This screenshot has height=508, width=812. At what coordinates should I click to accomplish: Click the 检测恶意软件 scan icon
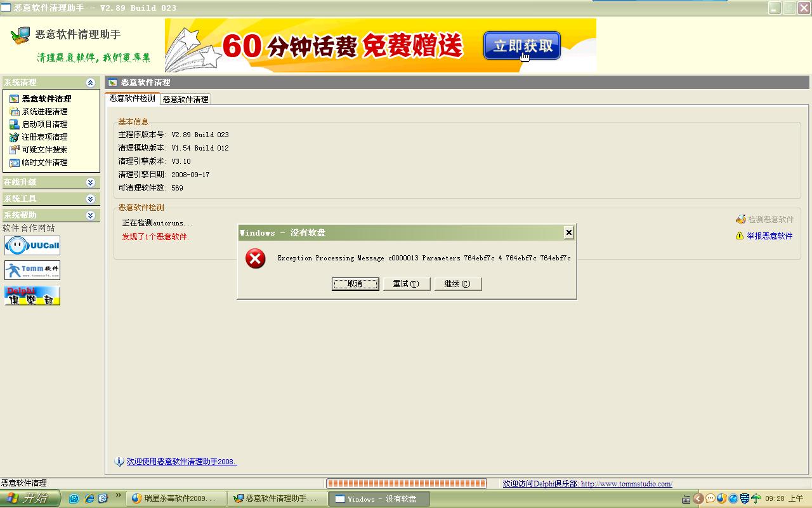tap(740, 219)
